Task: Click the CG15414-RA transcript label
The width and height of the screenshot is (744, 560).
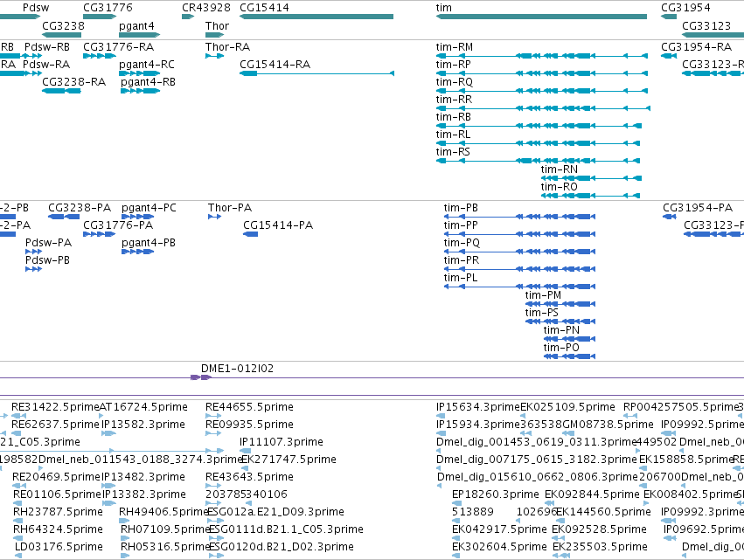Action: [275, 65]
